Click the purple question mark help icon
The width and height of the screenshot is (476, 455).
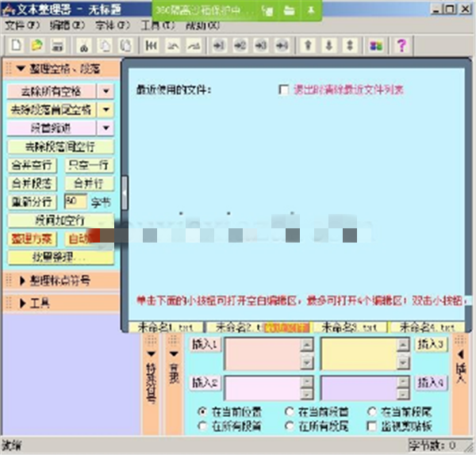[x=401, y=45]
